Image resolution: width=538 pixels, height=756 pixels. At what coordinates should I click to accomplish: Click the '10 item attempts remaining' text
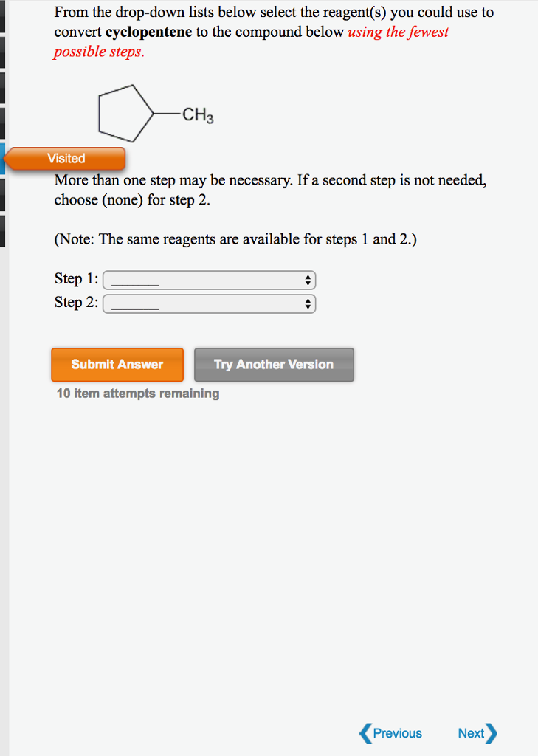pos(138,394)
